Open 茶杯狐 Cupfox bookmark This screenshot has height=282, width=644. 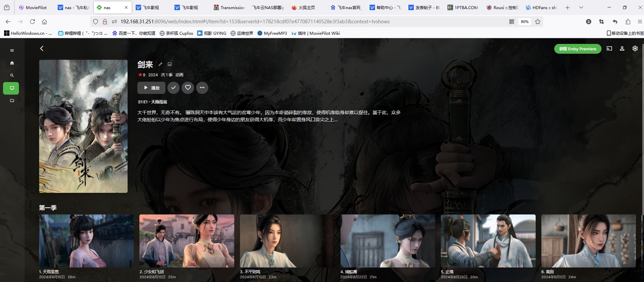click(176, 33)
